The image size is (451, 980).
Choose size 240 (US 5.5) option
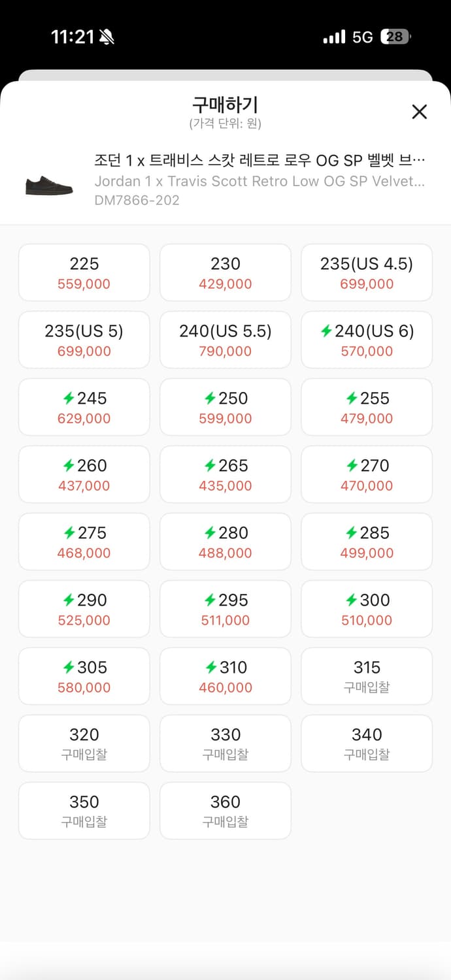(225, 340)
